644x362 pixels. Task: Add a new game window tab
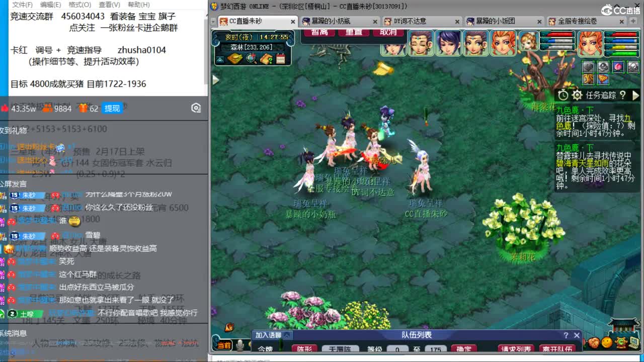(633, 21)
